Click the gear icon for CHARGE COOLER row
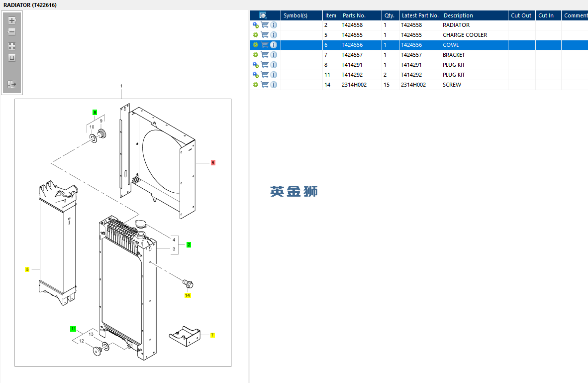The height and width of the screenshot is (383, 588). pos(256,35)
